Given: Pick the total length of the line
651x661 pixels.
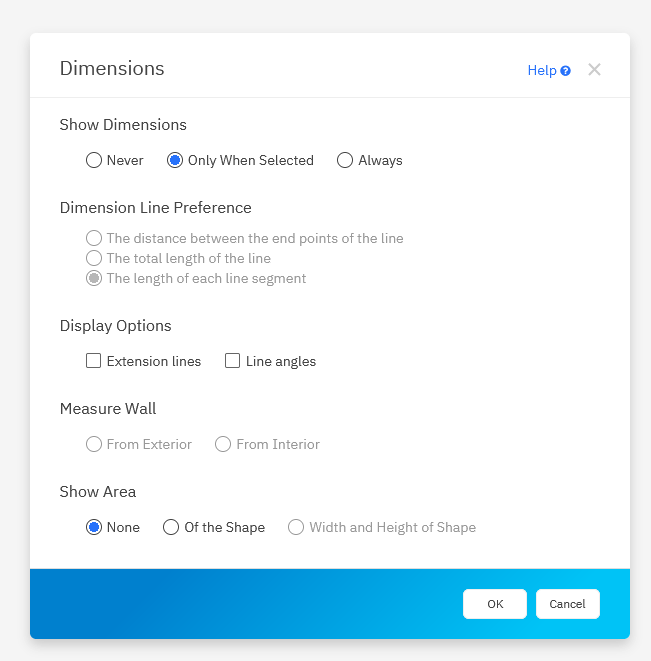Looking at the screenshot, I should [x=94, y=258].
